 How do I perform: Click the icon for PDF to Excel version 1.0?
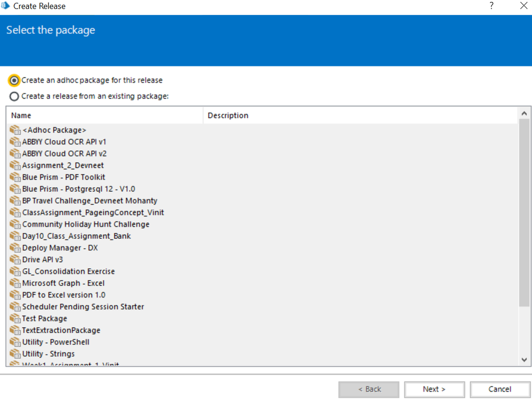15,295
